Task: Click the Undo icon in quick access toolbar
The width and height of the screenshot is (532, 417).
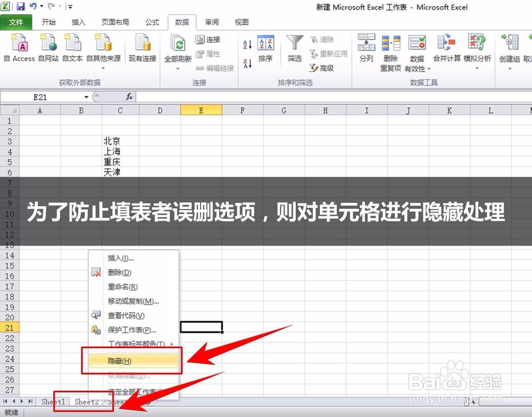Action: pos(33,6)
